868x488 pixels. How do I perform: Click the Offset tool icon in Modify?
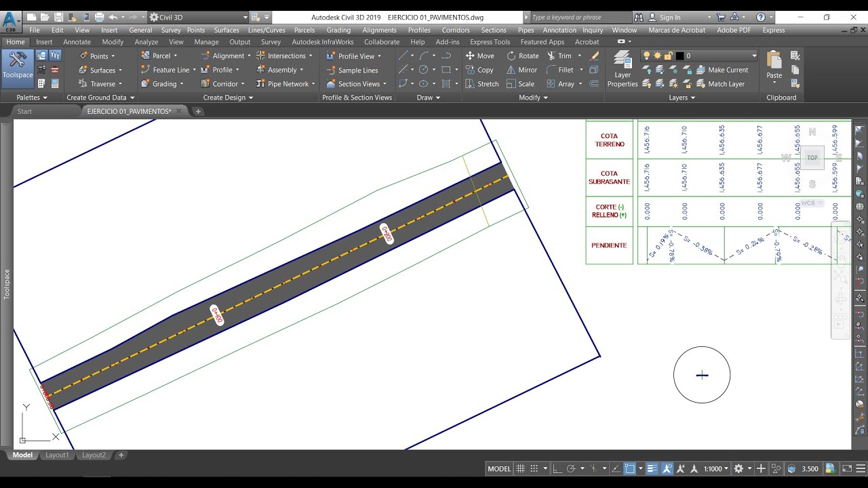coord(595,84)
